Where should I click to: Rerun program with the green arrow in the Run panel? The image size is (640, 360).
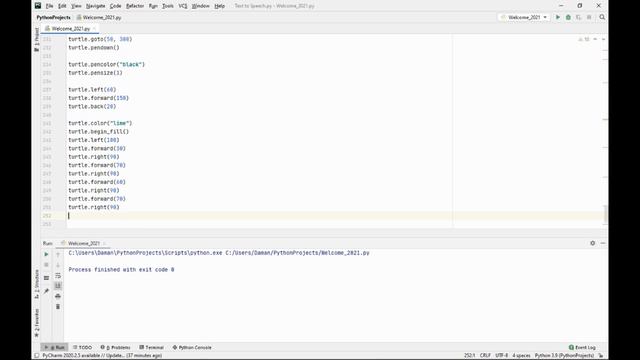tap(46, 254)
